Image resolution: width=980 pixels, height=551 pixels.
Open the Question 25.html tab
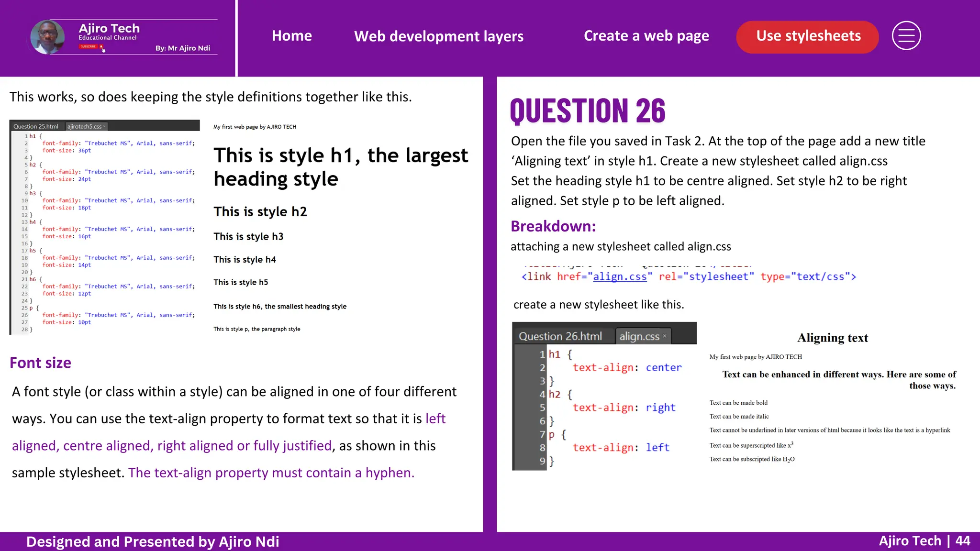pos(36,127)
